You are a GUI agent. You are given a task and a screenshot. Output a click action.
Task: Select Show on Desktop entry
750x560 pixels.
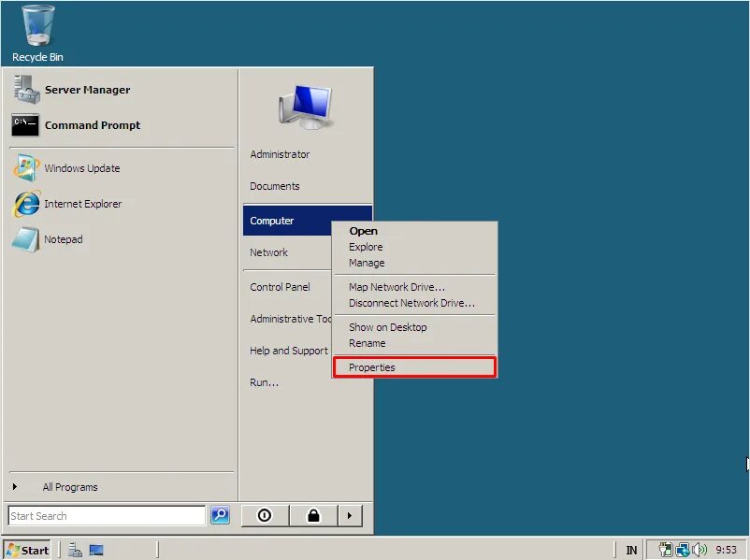click(388, 327)
